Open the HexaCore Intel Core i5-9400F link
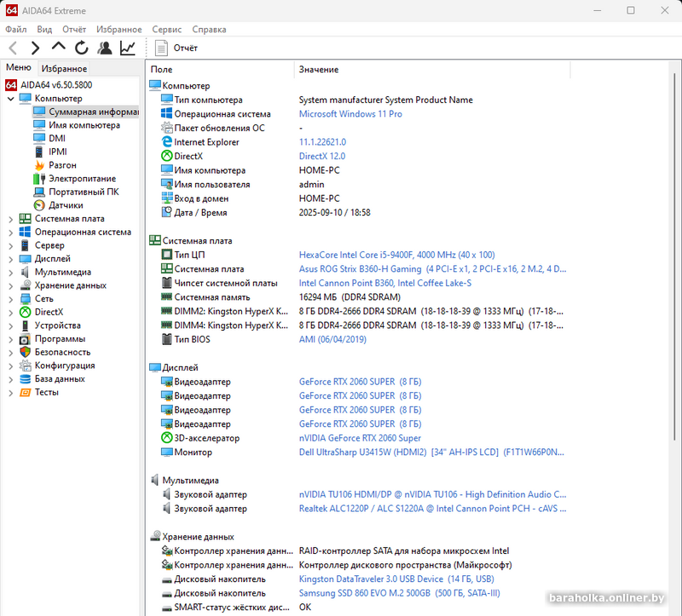Viewport: 682px width, 616px height. click(396, 255)
